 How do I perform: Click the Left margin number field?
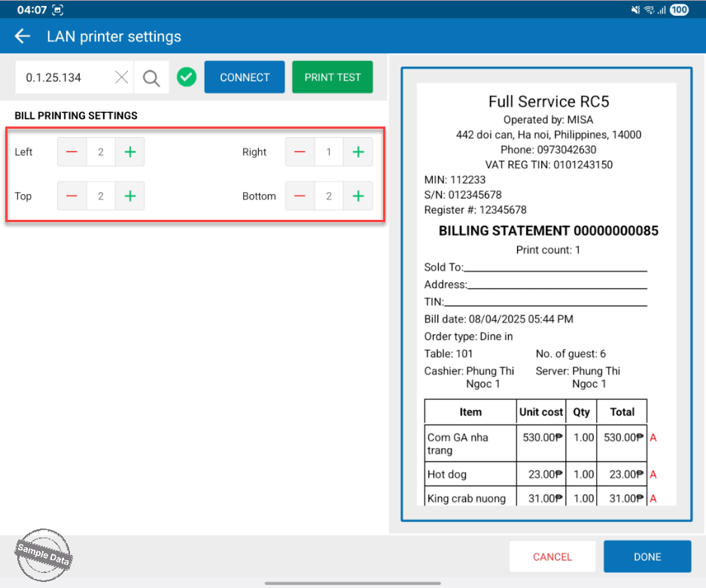coord(101,152)
